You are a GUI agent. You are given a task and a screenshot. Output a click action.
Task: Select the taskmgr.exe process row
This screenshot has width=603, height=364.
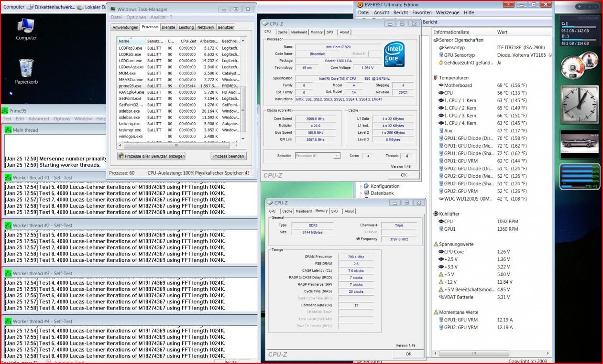(x=178, y=129)
